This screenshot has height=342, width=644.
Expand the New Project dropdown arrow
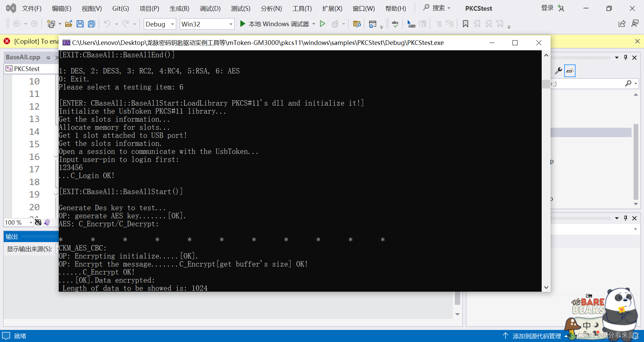point(60,24)
